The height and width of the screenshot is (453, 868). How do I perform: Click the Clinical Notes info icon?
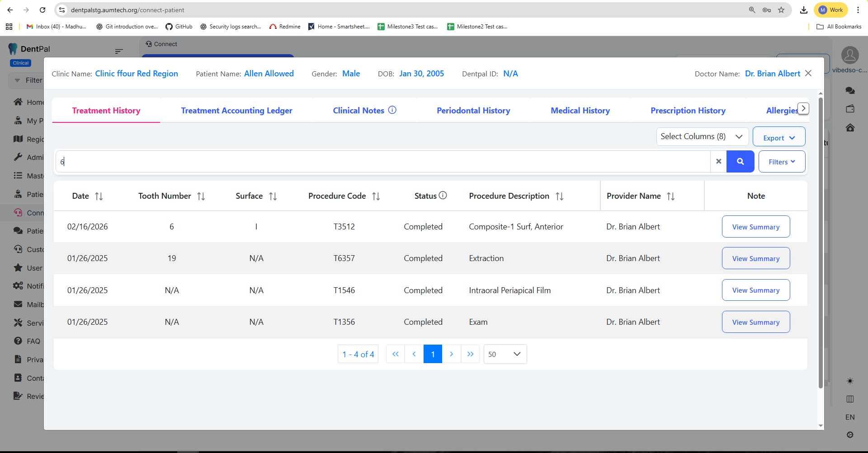392,110
